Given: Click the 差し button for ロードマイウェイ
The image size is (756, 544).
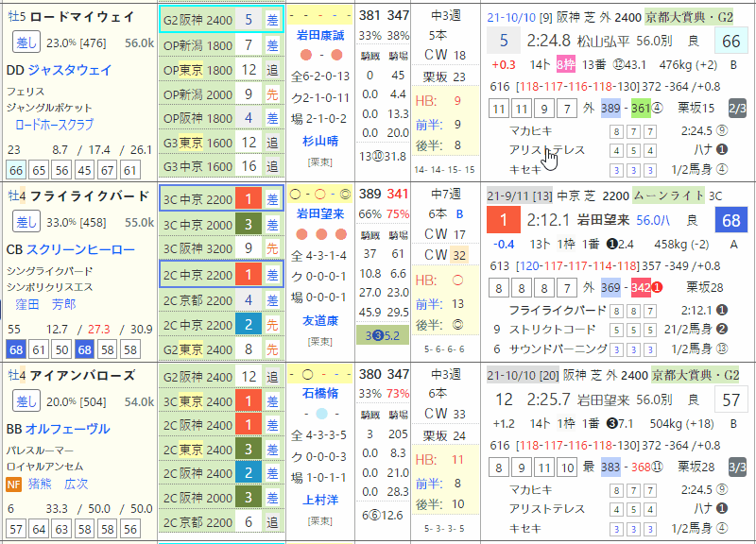Looking at the screenshot, I should [26, 42].
